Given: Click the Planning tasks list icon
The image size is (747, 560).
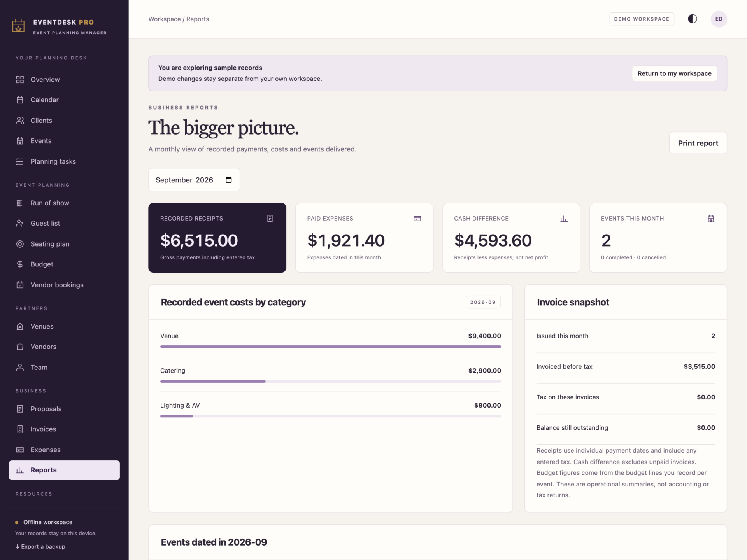Looking at the screenshot, I should (20, 161).
